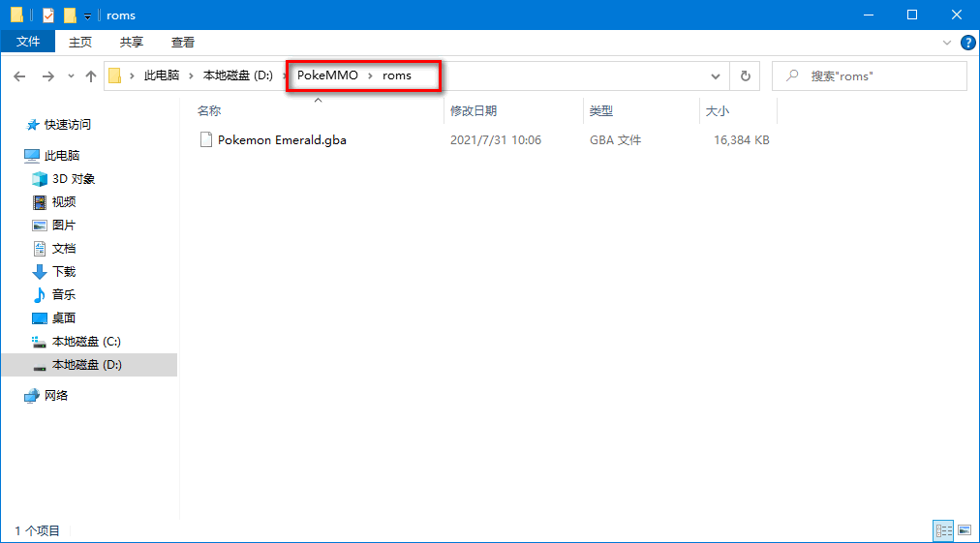Switch to large icons view
This screenshot has height=543, width=980.
click(x=964, y=529)
